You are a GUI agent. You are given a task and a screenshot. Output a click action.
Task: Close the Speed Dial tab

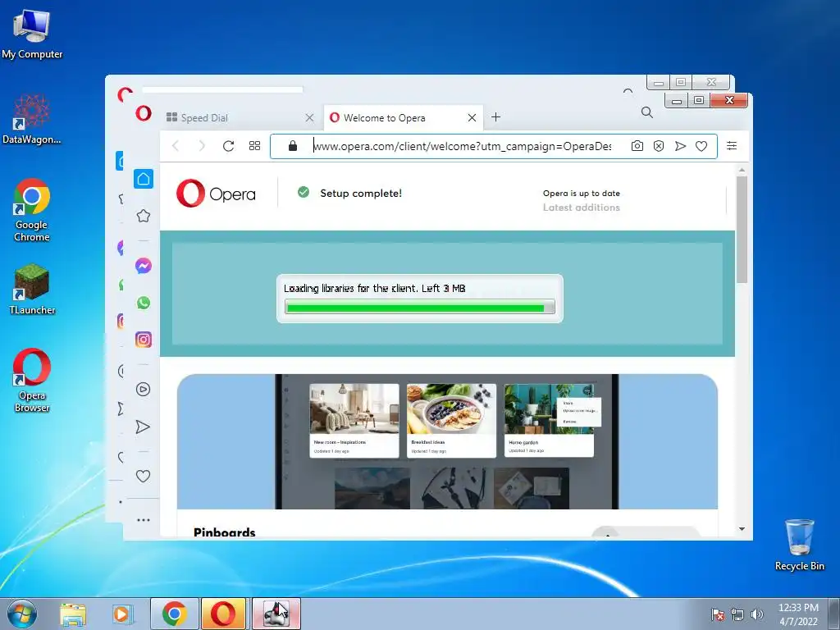(309, 118)
